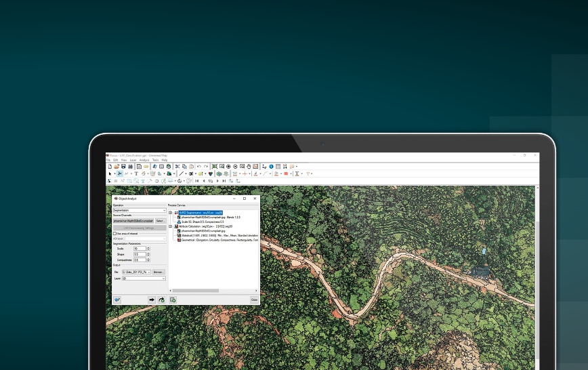Image resolution: width=588 pixels, height=370 pixels.
Task: Enable the Use area of interest checkbox
Action: [114, 233]
